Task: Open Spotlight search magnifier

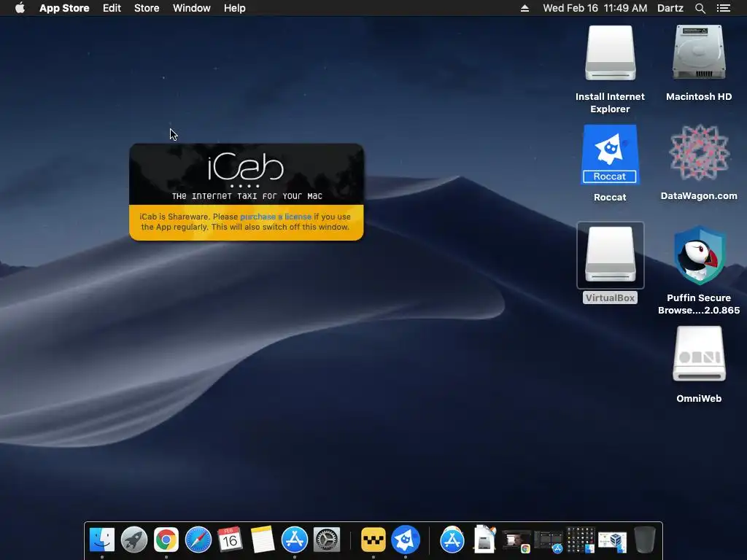Action: tap(700, 8)
